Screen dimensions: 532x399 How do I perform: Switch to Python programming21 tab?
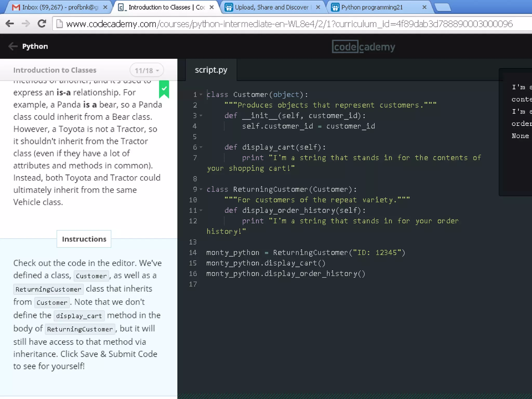tap(379, 7)
